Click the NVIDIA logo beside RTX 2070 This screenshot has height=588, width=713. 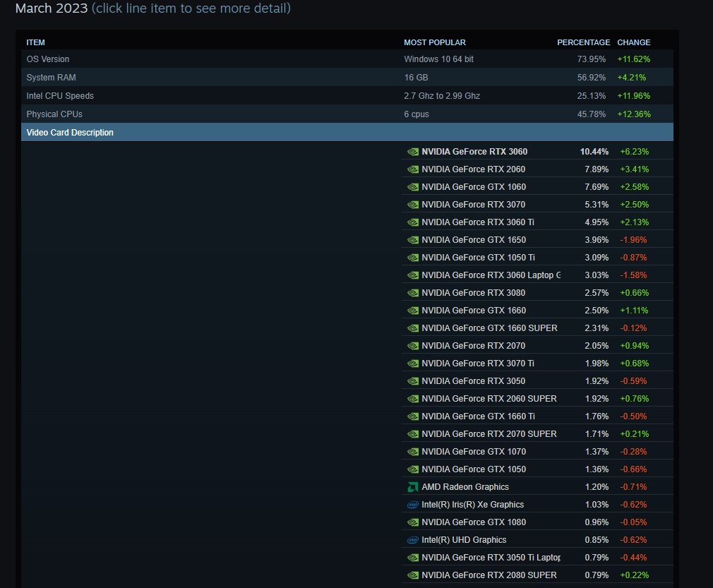click(413, 346)
